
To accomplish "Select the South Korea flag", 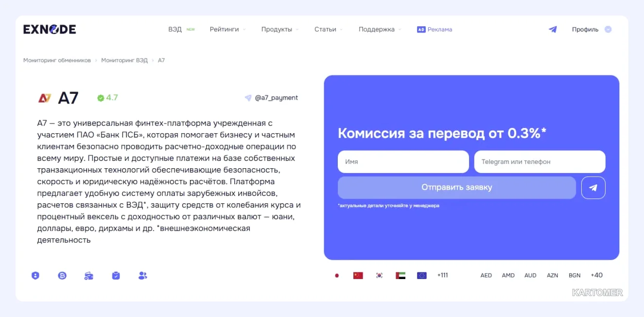I will click(380, 275).
